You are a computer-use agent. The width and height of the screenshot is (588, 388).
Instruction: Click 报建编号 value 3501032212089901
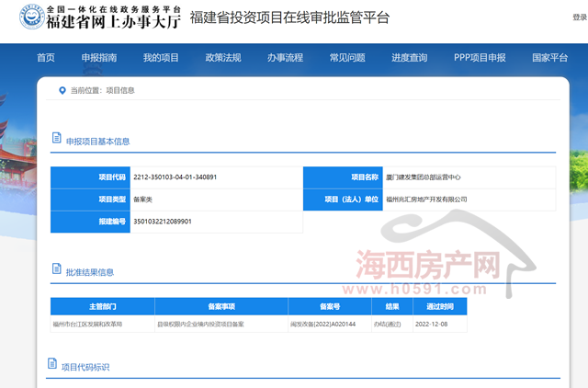[x=163, y=222]
